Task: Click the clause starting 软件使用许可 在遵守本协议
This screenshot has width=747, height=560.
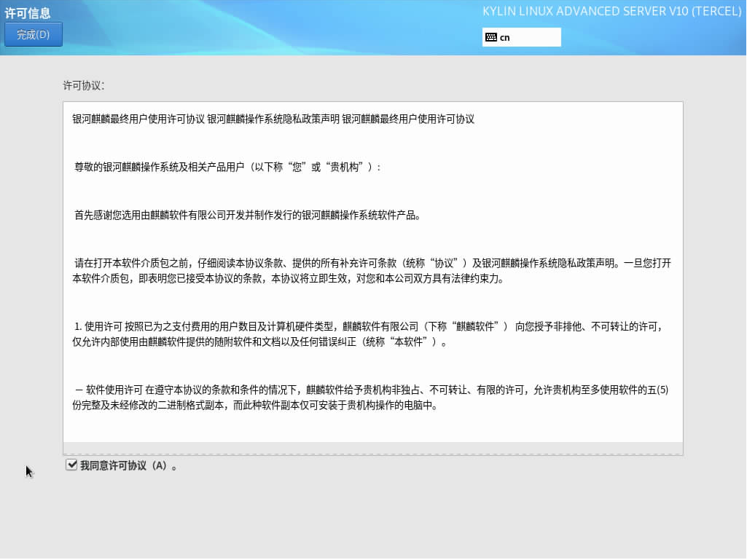Action: pyautogui.click(x=371, y=398)
